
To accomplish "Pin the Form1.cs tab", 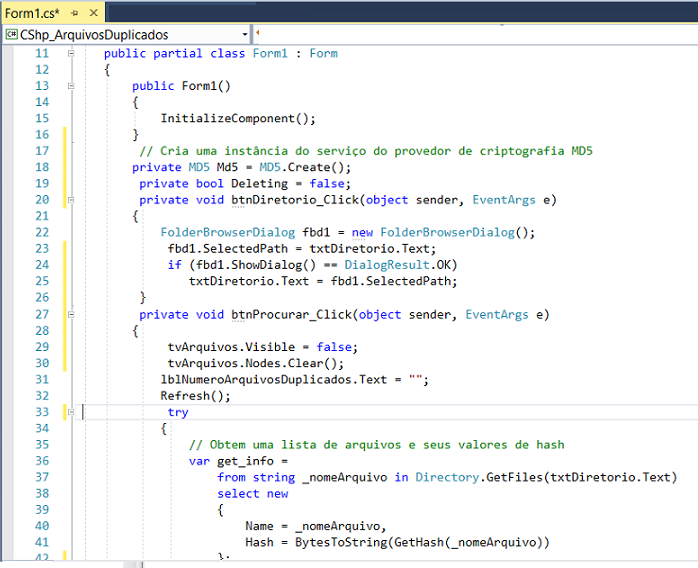I will point(74,13).
